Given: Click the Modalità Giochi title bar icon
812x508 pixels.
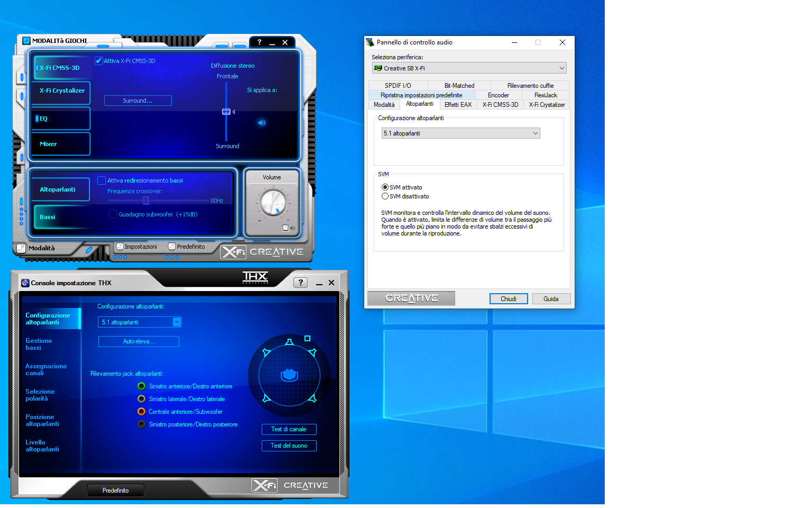Looking at the screenshot, I should pyautogui.click(x=26, y=41).
